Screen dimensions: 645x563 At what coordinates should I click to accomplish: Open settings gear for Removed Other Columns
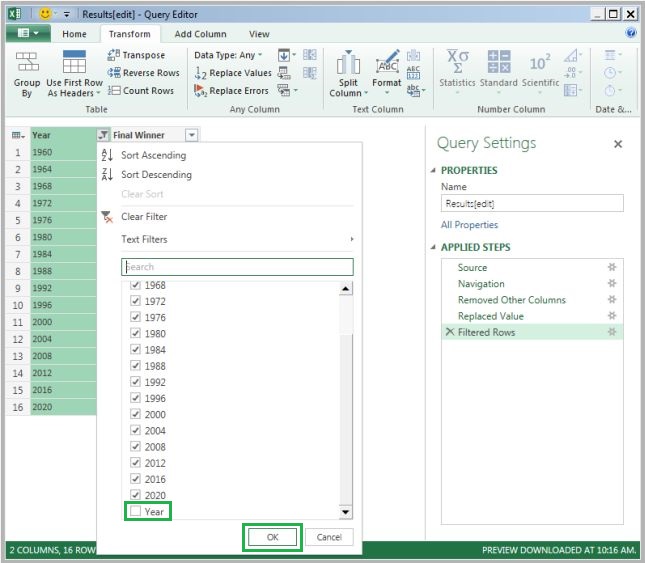[612, 299]
